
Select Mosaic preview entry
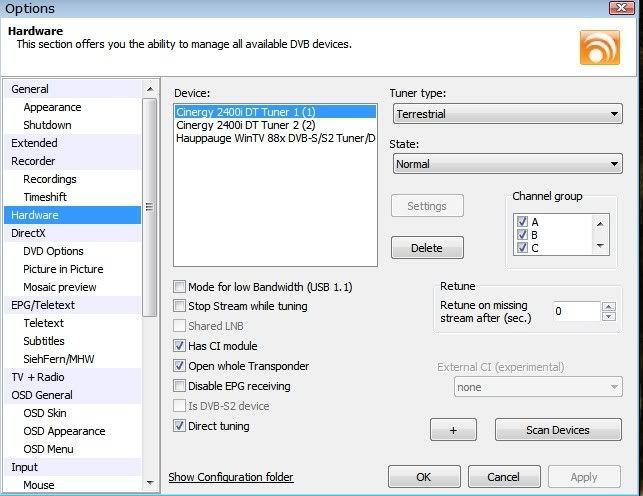tap(60, 287)
